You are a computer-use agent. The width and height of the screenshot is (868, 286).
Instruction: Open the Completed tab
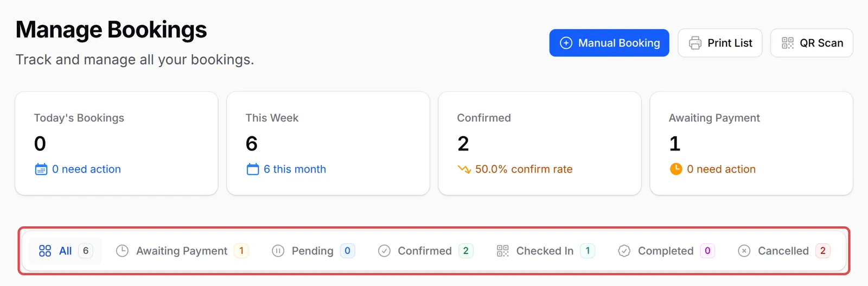[x=666, y=251]
